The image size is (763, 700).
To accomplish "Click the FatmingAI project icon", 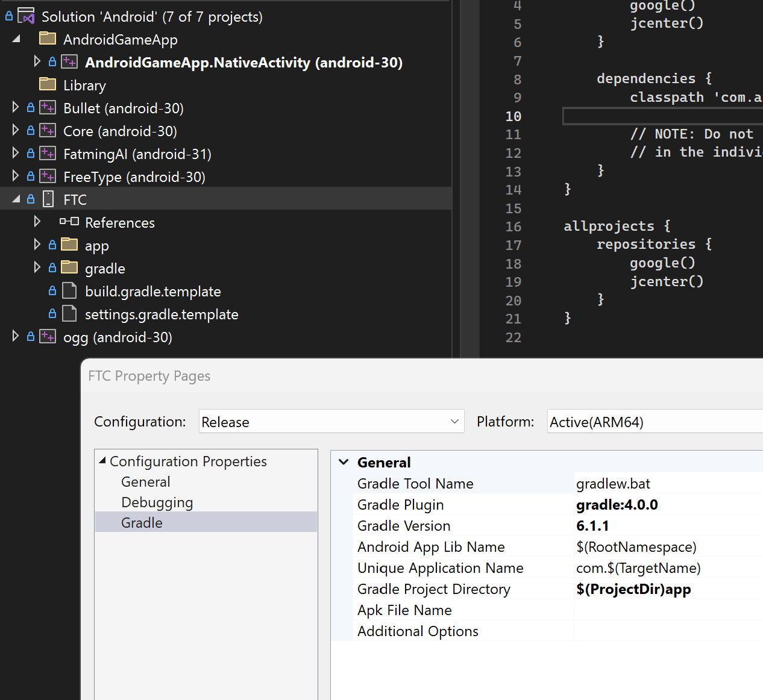I will (48, 154).
